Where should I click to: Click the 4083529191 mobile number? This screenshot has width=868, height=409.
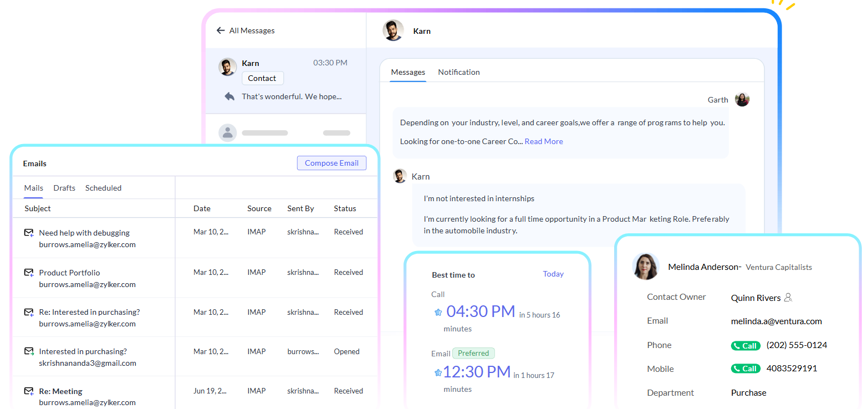coord(792,368)
